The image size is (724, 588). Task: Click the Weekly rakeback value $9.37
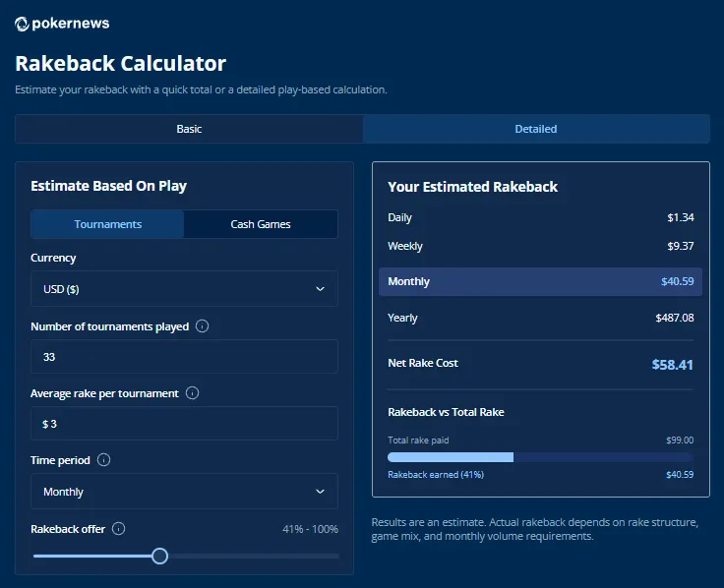pos(680,246)
